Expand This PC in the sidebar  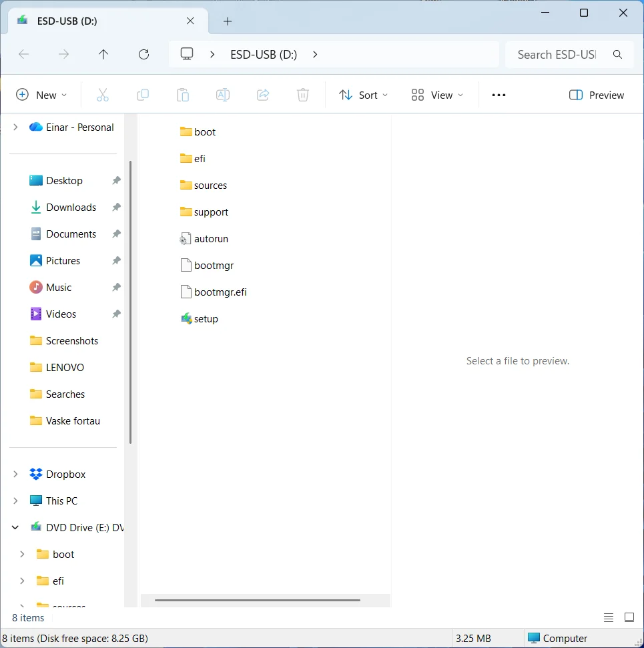pyautogui.click(x=15, y=501)
